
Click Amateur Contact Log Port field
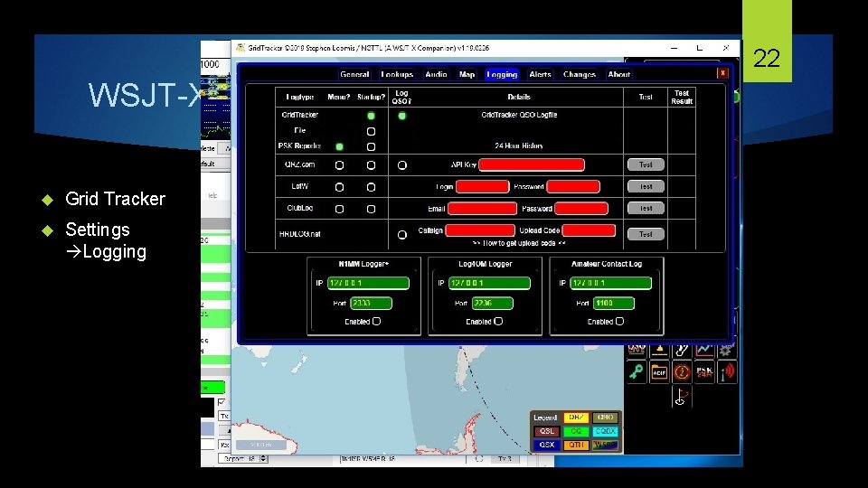[614, 304]
